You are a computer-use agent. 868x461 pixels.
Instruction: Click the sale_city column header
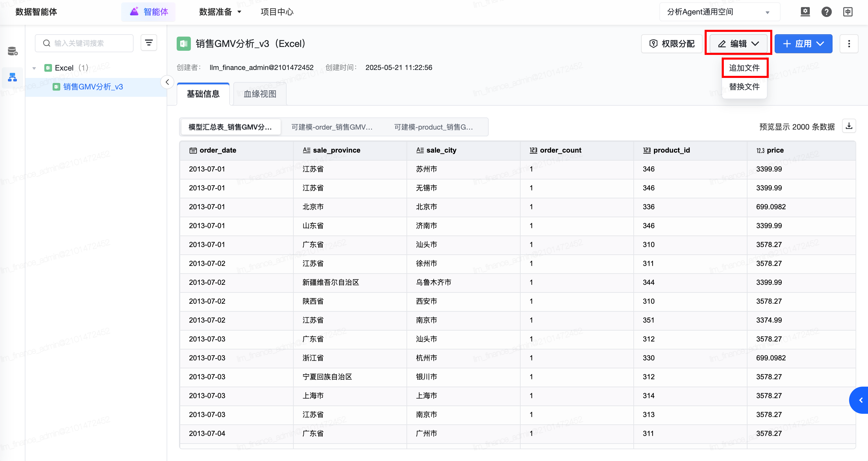(463, 151)
